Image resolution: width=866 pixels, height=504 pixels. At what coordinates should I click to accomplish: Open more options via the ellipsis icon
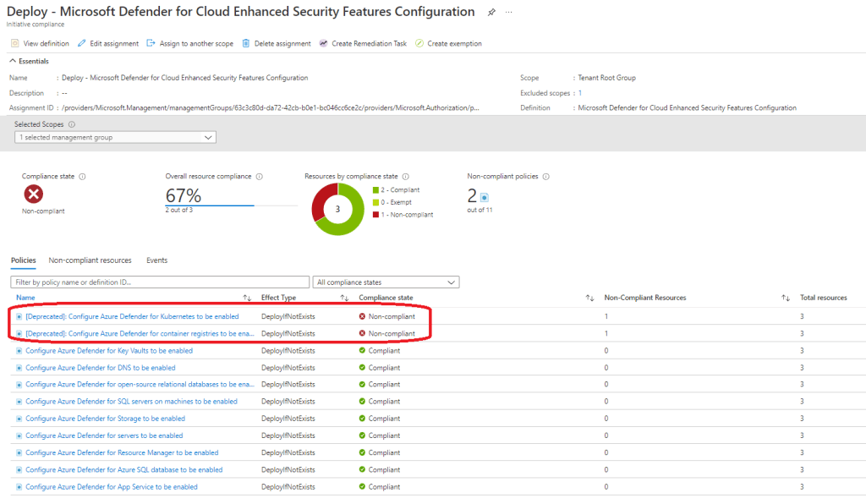pyautogui.click(x=509, y=12)
